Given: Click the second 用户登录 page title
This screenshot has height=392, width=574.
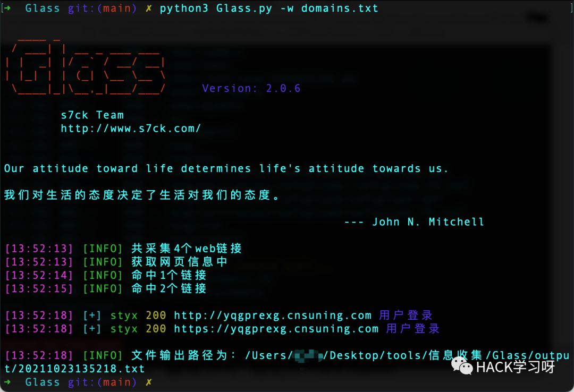Looking at the screenshot, I should pos(412,329).
